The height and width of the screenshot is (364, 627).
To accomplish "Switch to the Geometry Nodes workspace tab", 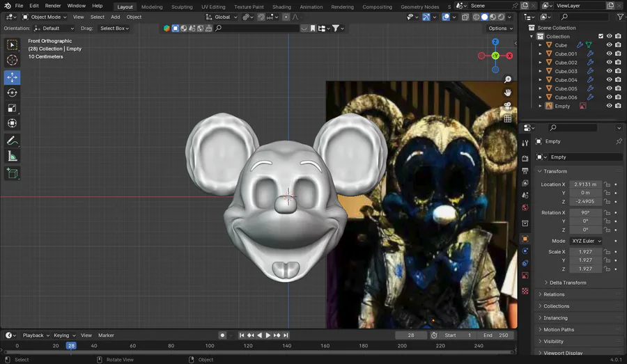I will coord(420,7).
